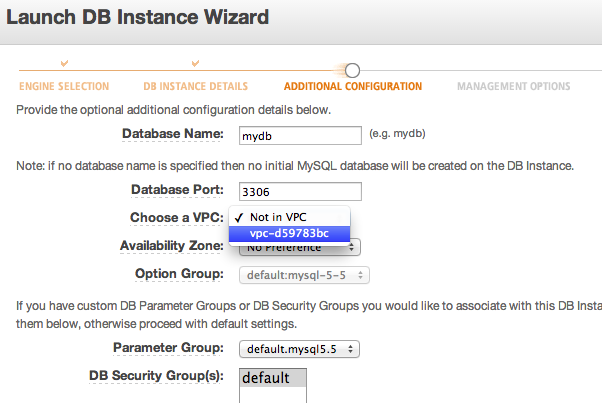Select vpc-d59783bc from the VPC list
Image resolution: width=602 pixels, height=403 pixels.
(289, 233)
